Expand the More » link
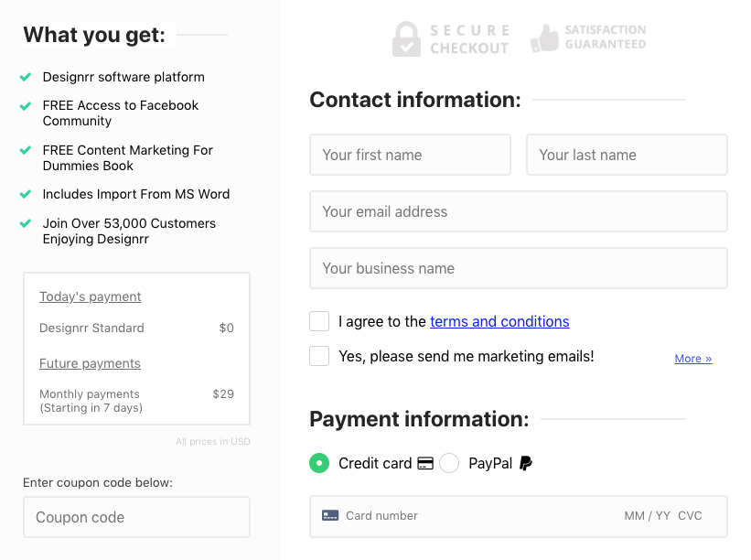The image size is (751, 560). click(x=692, y=359)
